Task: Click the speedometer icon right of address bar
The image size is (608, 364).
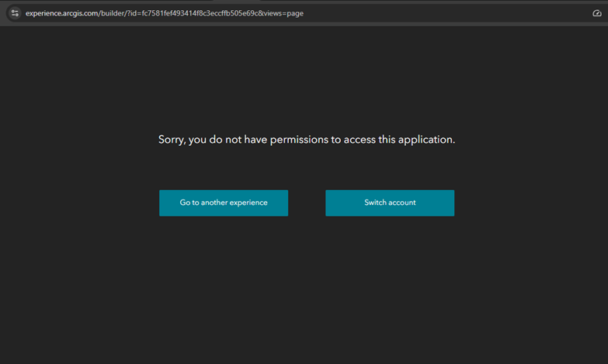Action: tap(597, 13)
